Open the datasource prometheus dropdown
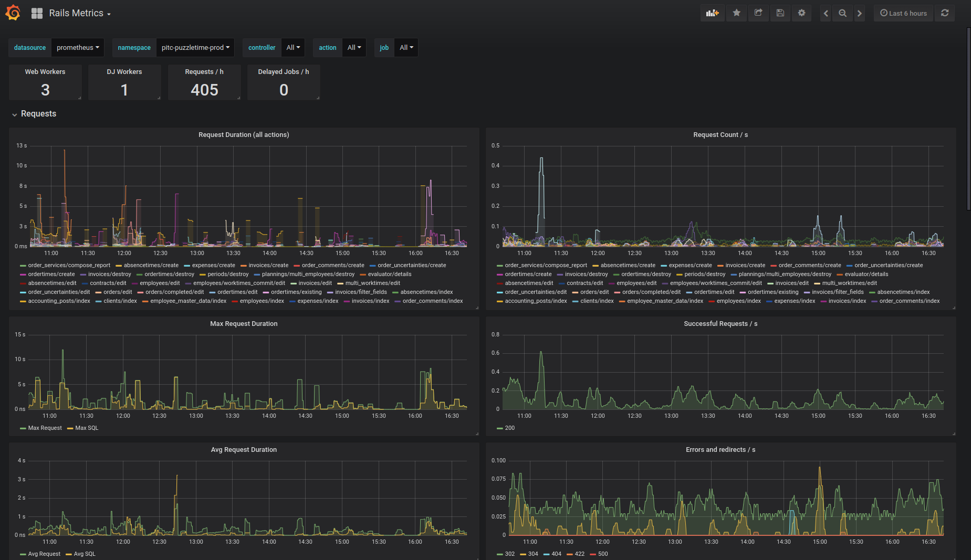Screen dimensions: 971x560 (78, 47)
